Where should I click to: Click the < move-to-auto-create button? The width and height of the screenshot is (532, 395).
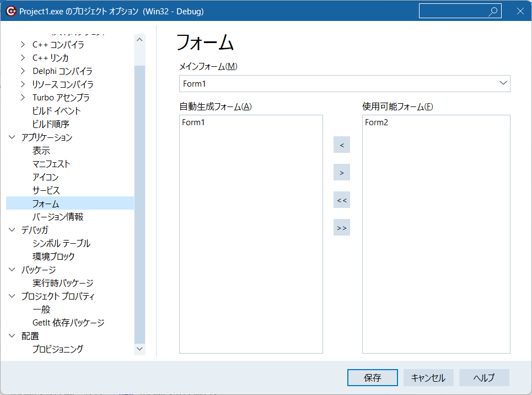342,145
